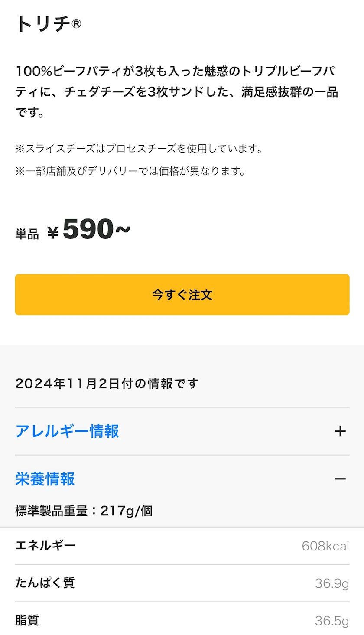Expand allergy info with the plus icon

tap(340, 431)
